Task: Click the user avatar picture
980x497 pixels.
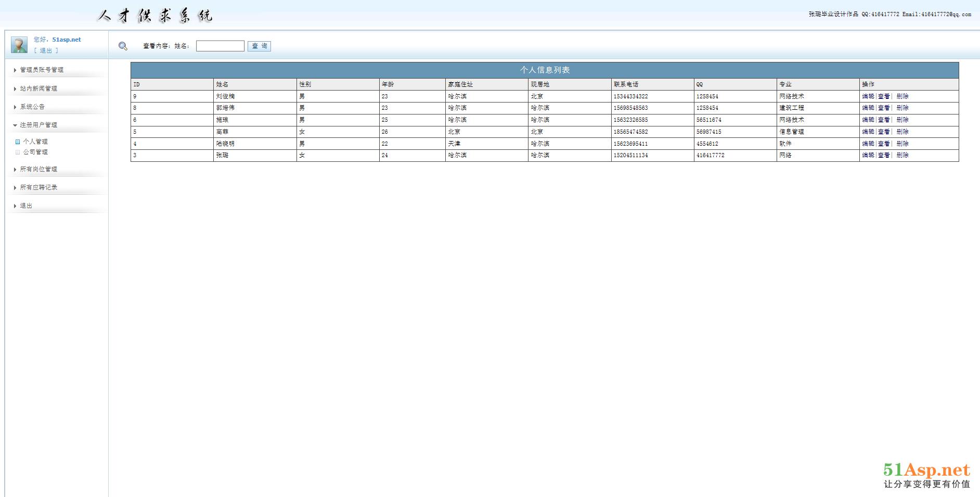Action: (19, 45)
